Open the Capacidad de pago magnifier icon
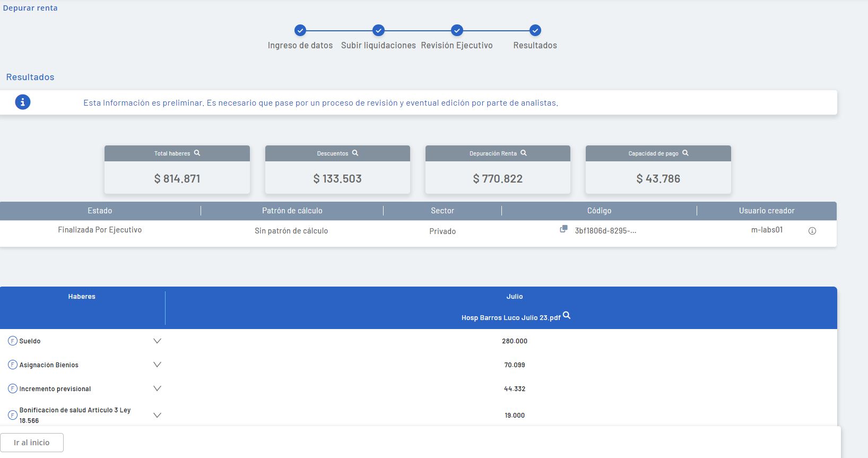 pos(685,153)
